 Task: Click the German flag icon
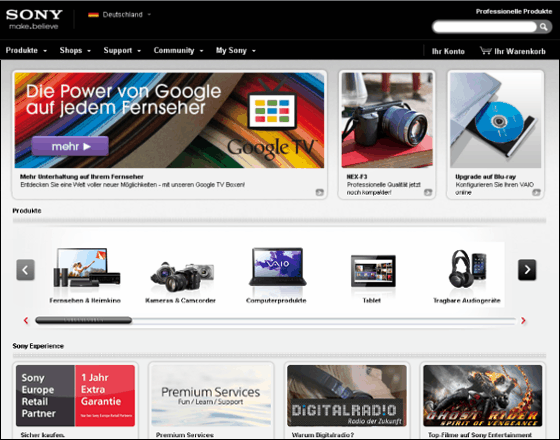93,15
